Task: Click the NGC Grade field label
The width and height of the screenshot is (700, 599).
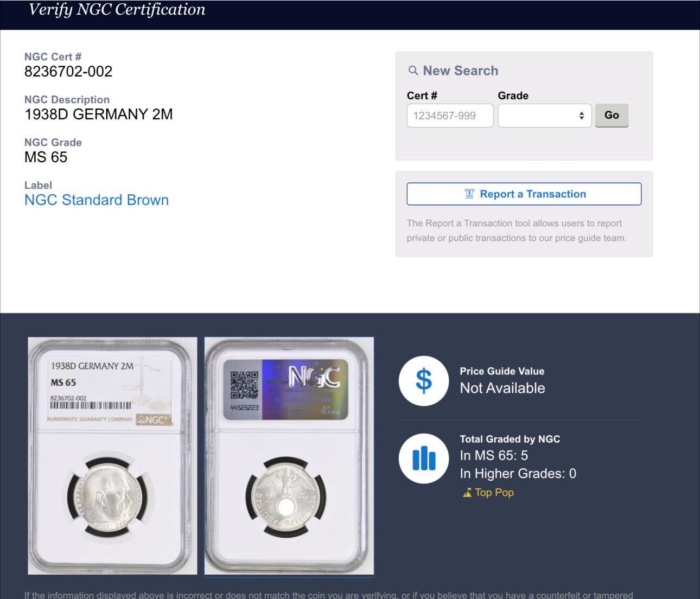Action: pyautogui.click(x=53, y=143)
